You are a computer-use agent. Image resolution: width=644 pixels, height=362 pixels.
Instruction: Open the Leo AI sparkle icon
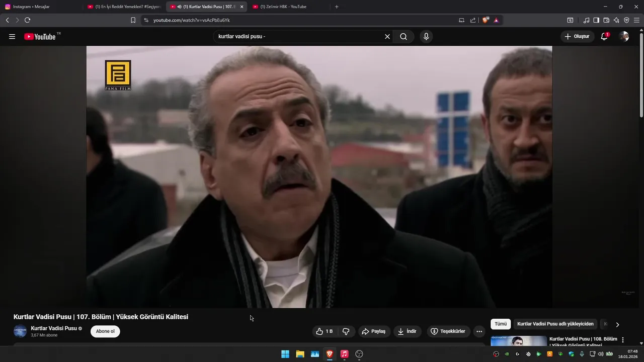coord(616,20)
